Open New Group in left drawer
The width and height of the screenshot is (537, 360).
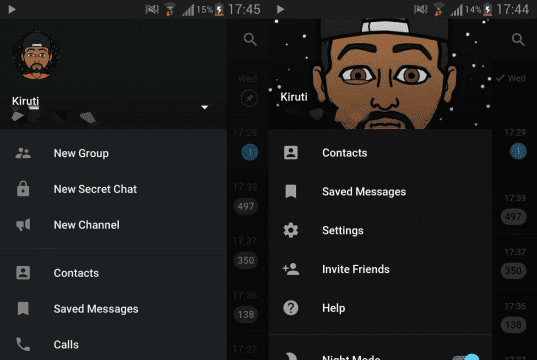click(x=113, y=153)
